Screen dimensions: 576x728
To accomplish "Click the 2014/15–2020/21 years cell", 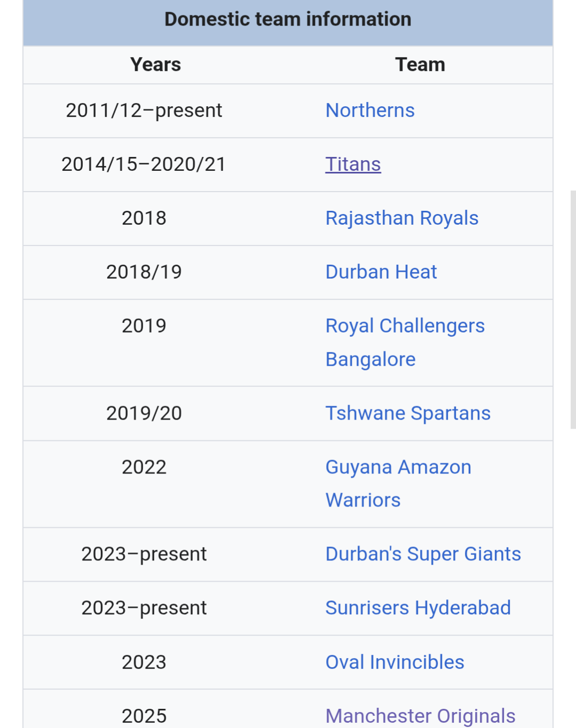I will click(x=144, y=164).
